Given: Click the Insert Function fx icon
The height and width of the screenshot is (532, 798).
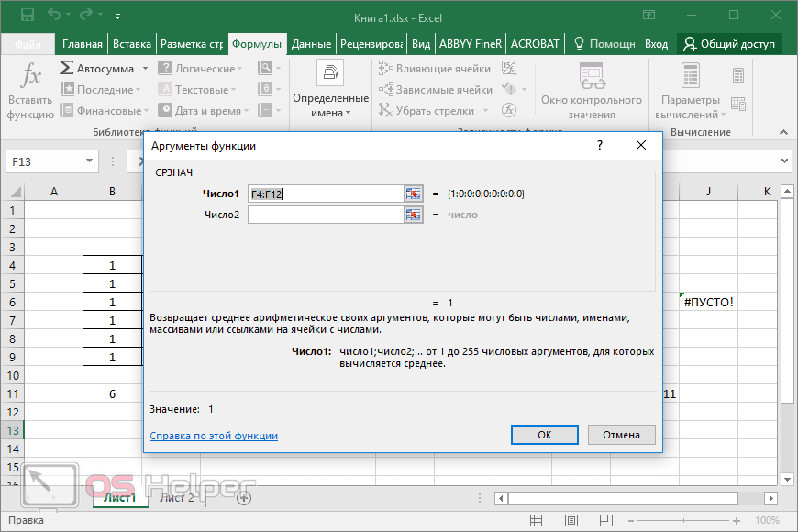Looking at the screenshot, I should 30,77.
